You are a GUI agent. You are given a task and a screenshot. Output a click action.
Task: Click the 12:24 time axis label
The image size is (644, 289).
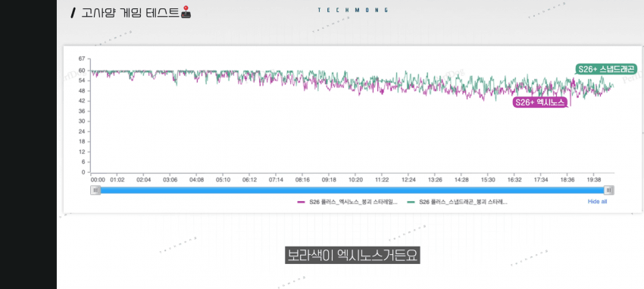[x=408, y=180]
